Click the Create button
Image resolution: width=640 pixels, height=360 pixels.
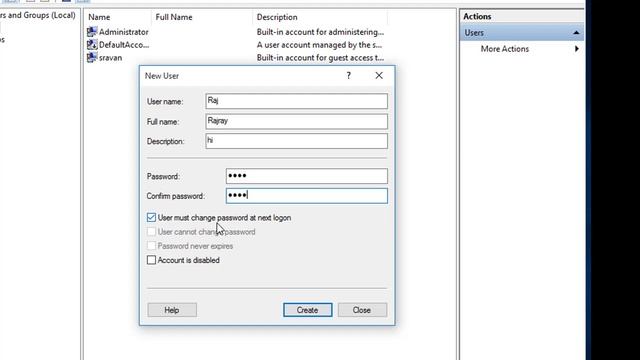308,310
